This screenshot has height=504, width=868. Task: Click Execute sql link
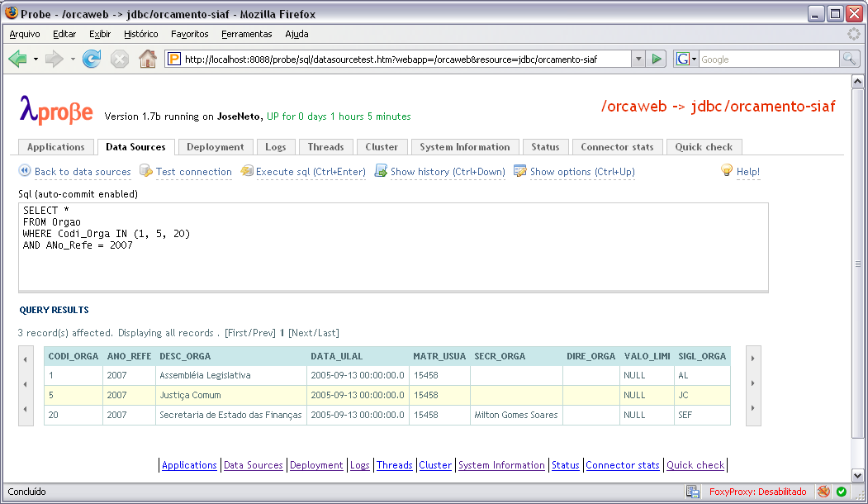point(310,172)
